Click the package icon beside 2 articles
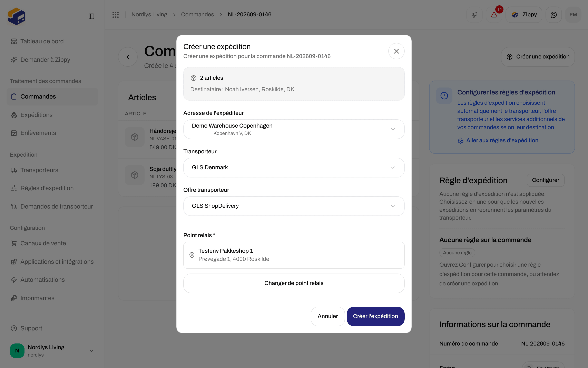 (x=193, y=78)
